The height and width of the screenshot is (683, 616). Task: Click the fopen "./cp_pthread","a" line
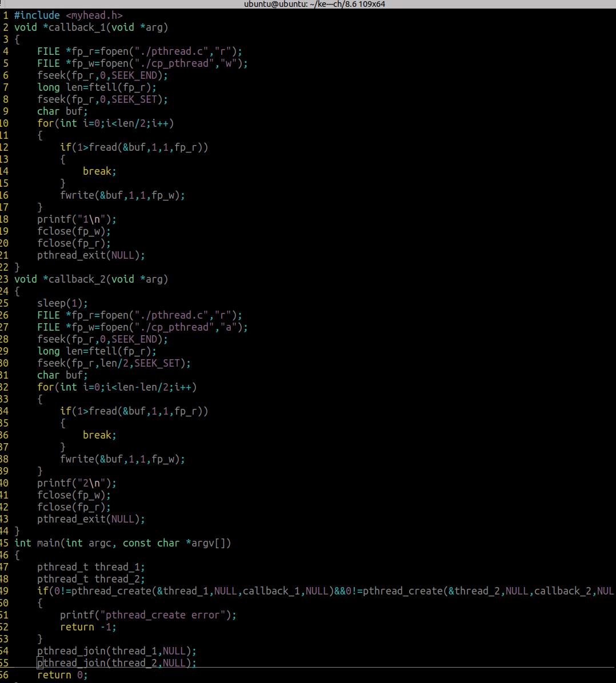(x=142, y=327)
